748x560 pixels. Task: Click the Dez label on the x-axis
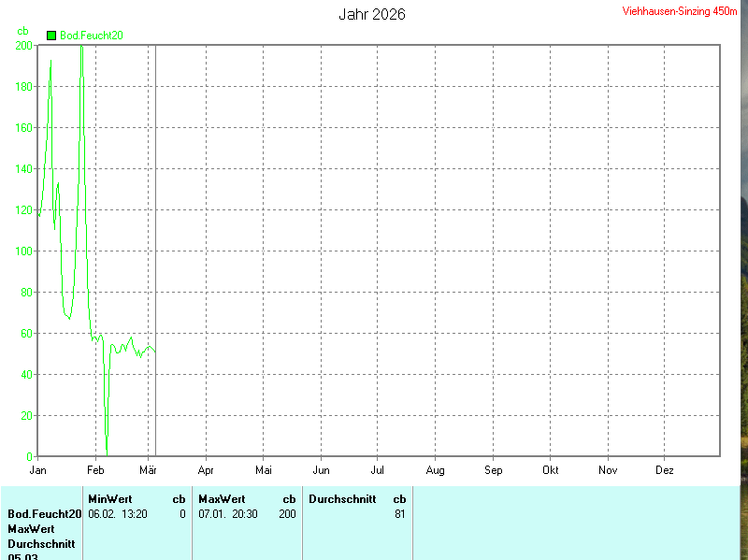point(665,470)
